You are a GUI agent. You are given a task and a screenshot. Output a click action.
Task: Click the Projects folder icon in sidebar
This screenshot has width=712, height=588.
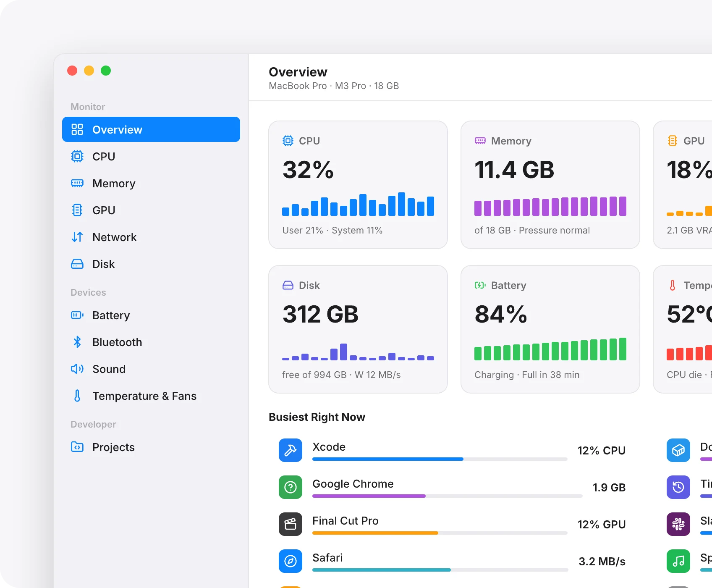point(77,447)
